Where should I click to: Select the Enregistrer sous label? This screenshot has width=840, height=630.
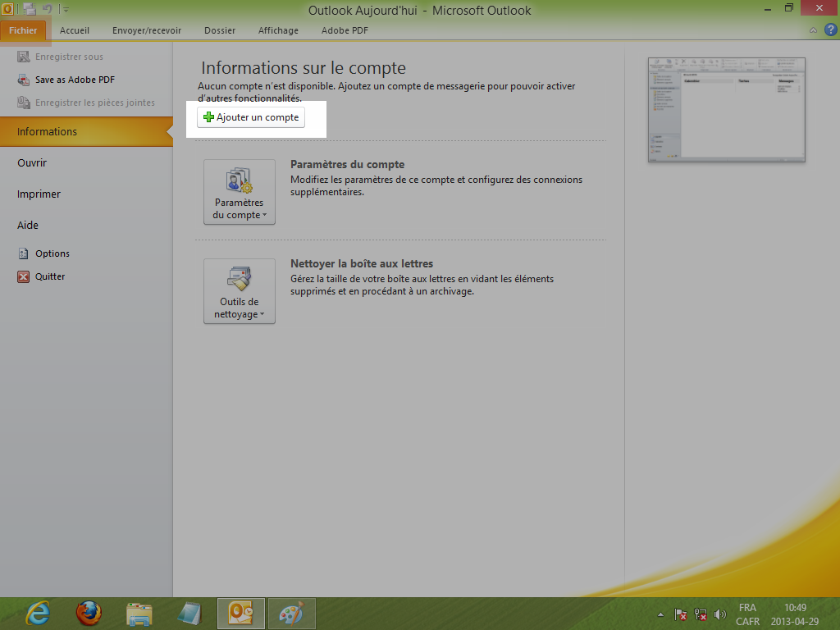69,57
